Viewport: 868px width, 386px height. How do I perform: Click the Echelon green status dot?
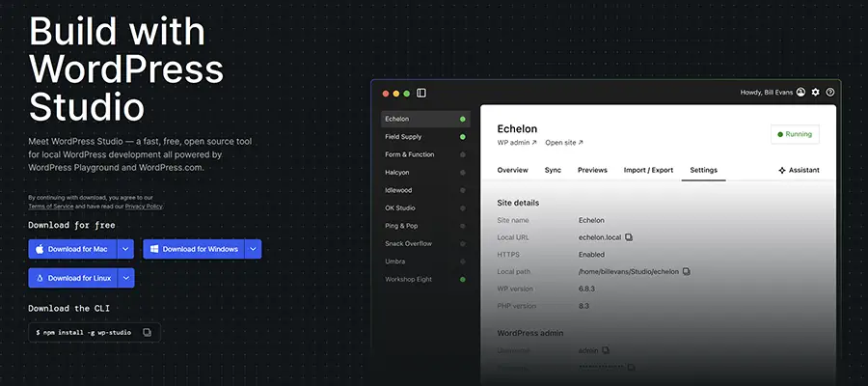coord(463,119)
